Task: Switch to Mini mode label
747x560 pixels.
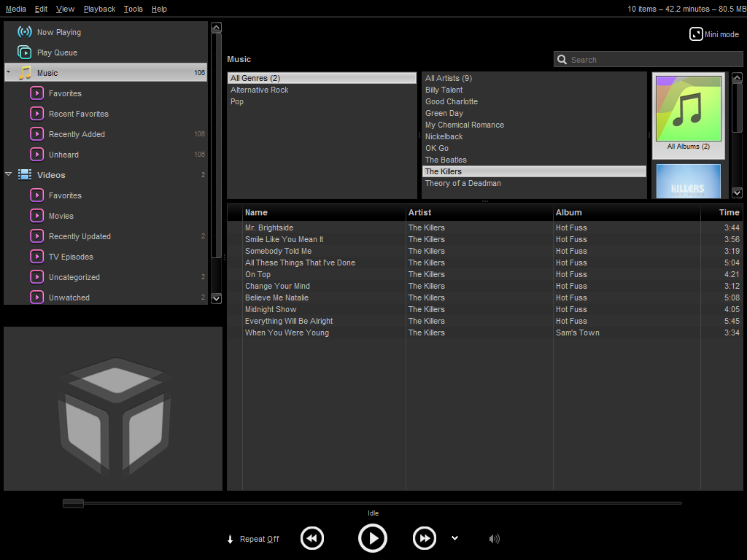Action: click(721, 34)
